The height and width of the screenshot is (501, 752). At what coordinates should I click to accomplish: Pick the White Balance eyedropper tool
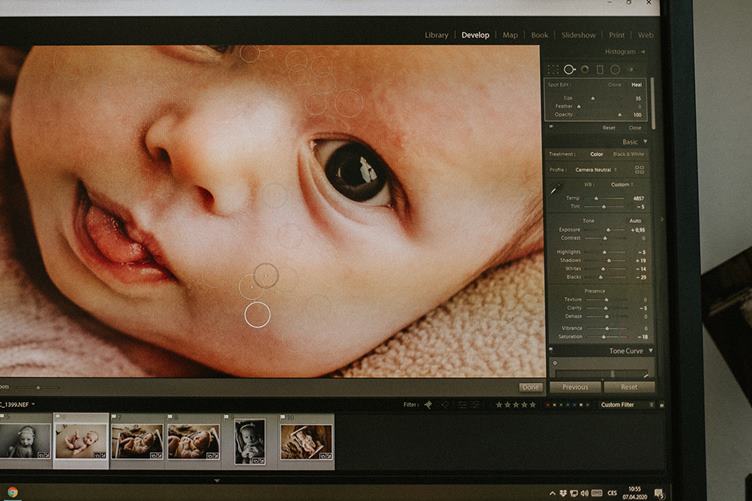coord(555,190)
